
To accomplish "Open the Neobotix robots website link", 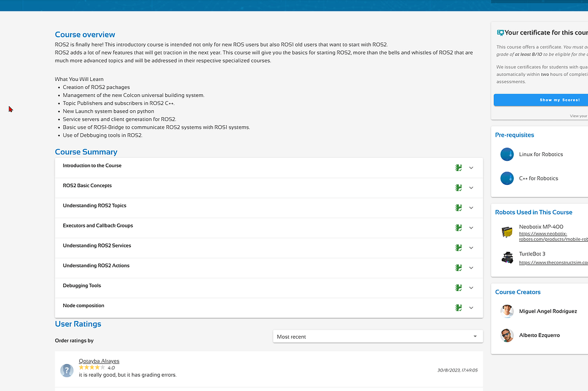I will pyautogui.click(x=552, y=237).
